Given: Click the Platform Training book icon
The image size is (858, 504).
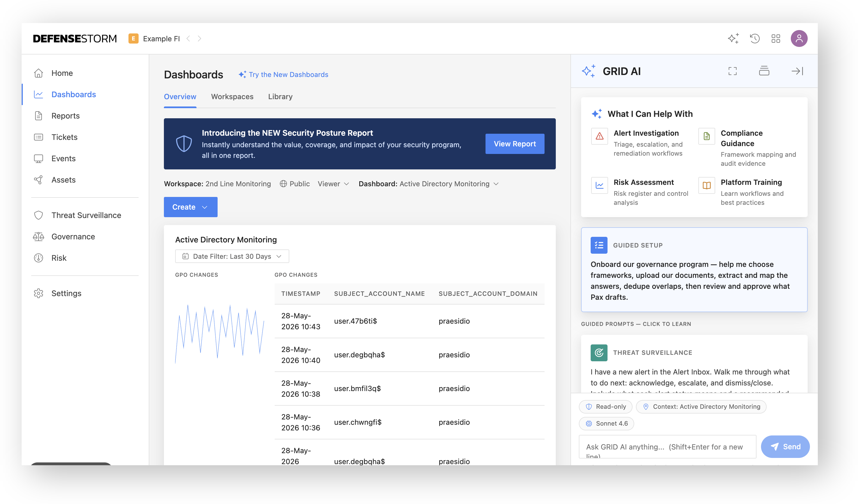Looking at the screenshot, I should point(706,185).
